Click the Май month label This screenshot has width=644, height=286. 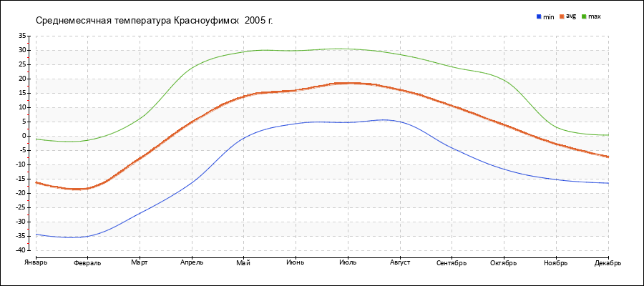click(243, 262)
